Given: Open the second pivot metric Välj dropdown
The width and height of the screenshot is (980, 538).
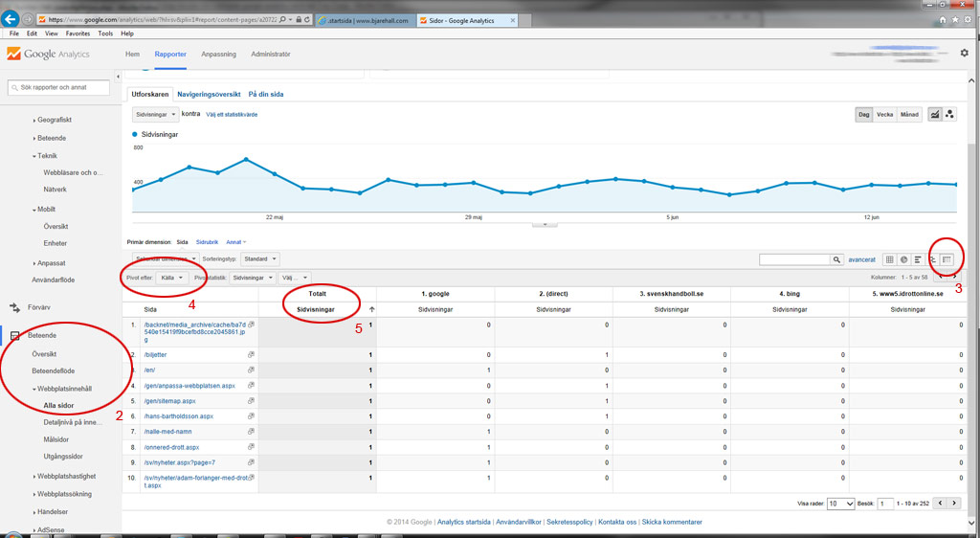Looking at the screenshot, I should coord(295,278).
